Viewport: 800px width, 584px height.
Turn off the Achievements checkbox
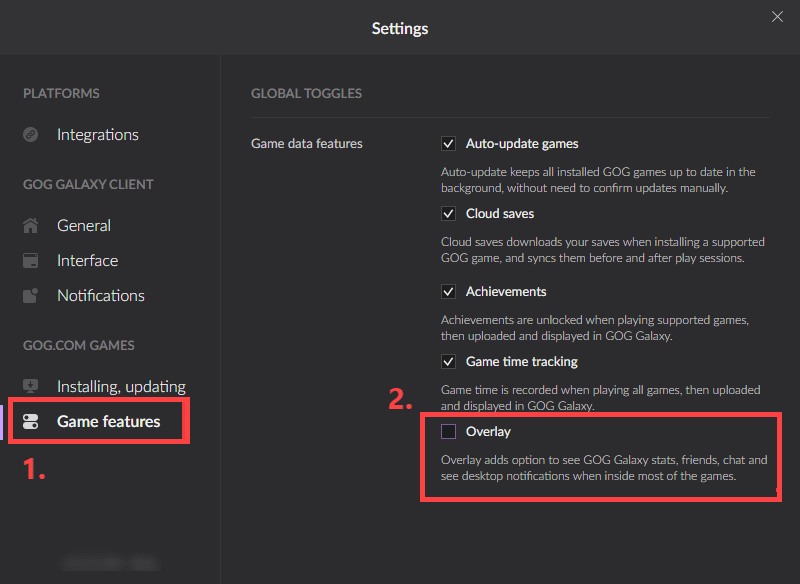point(448,292)
